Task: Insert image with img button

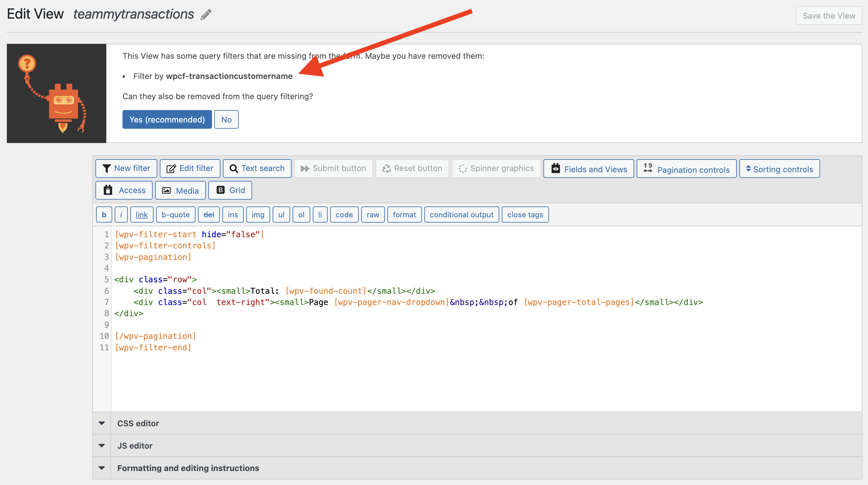Action: click(258, 215)
